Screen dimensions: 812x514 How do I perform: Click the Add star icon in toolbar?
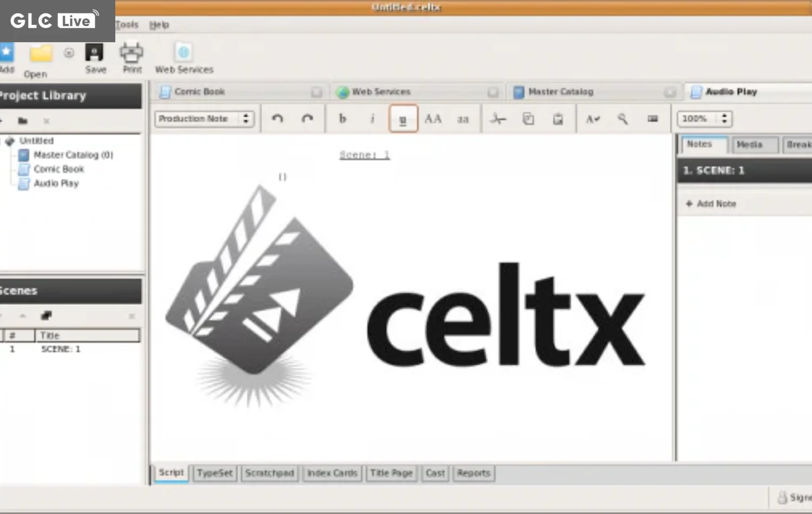(6, 53)
